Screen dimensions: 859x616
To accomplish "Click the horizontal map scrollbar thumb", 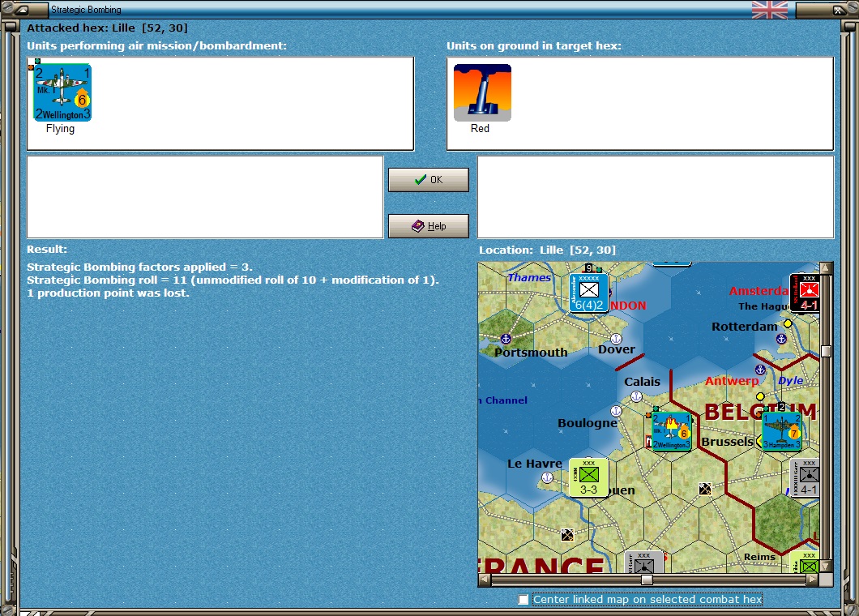I will point(647,580).
